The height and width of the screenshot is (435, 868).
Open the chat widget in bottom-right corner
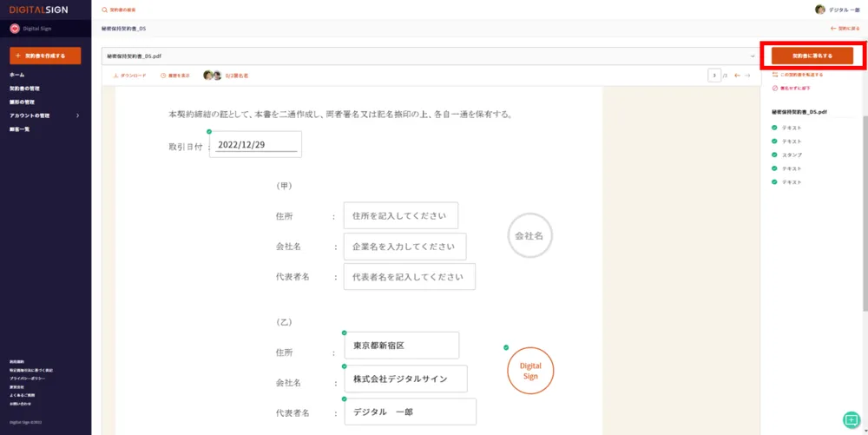[x=851, y=419]
